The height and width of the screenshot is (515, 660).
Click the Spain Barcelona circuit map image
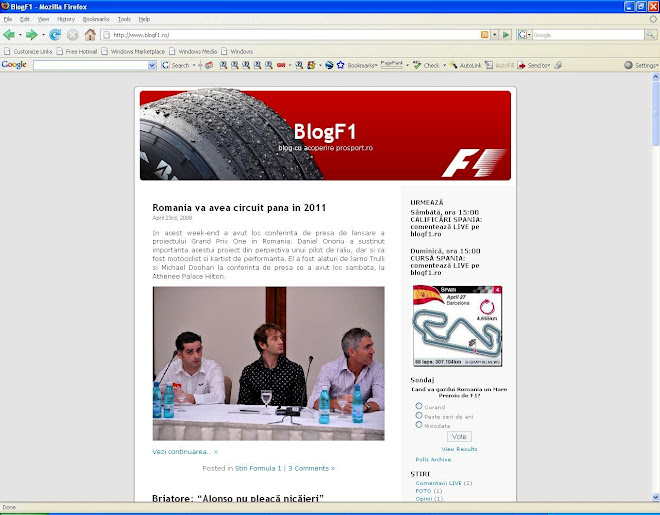click(x=458, y=326)
